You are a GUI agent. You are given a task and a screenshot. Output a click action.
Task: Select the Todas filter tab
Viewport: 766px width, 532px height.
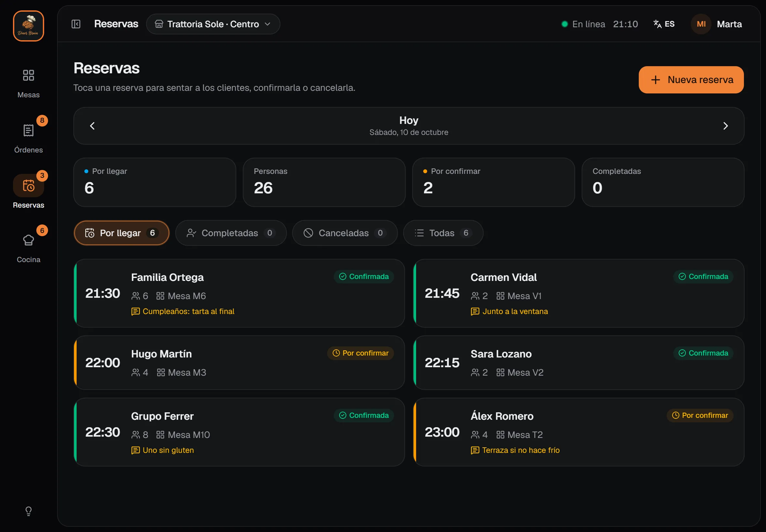point(443,233)
